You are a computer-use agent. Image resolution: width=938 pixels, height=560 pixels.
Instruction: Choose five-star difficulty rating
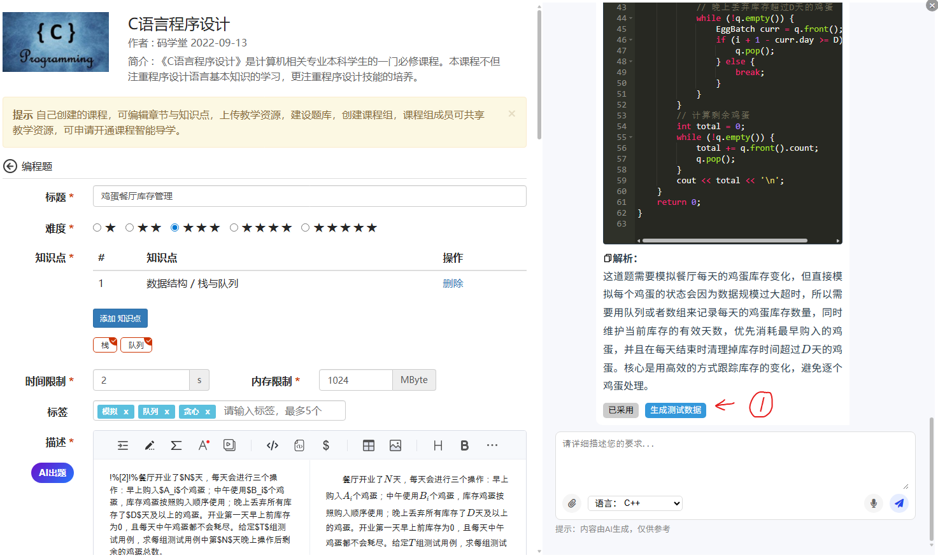click(305, 228)
